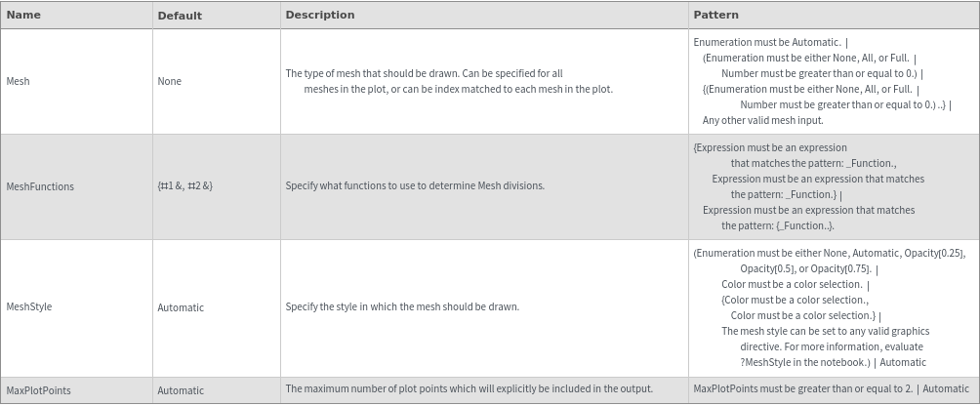Click the MeshStyle description text
Image resolution: width=980 pixels, height=406 pixels.
pos(402,306)
